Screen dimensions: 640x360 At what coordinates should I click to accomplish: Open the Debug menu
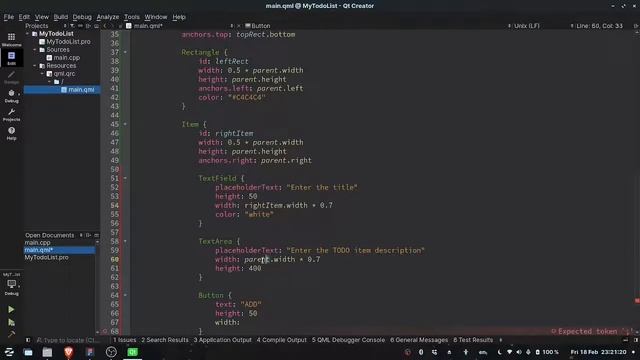pyautogui.click(x=82, y=17)
